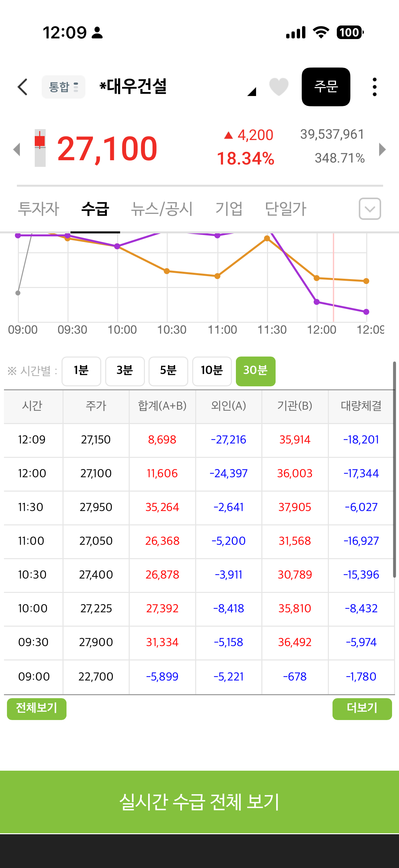The width and height of the screenshot is (399, 868).
Task: Add 대우건설 to favorites with heart icon
Action: (279, 87)
